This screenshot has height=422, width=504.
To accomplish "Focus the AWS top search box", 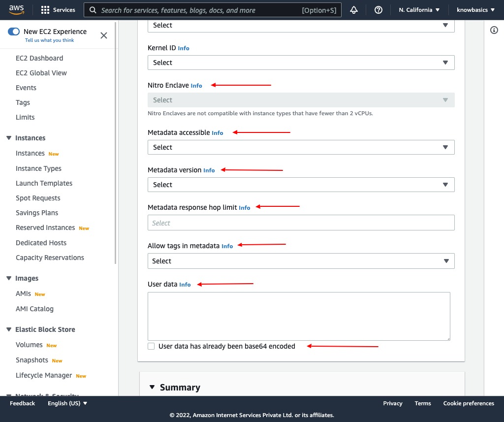I will click(x=213, y=10).
